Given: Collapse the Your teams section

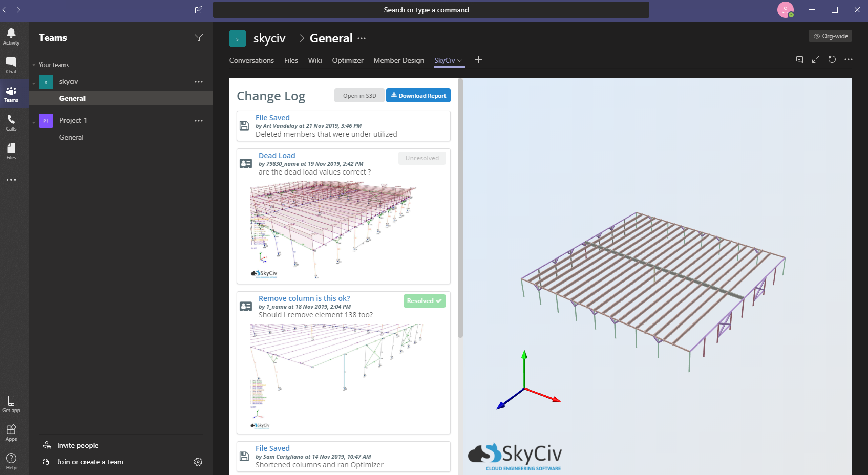Looking at the screenshot, I should point(34,64).
